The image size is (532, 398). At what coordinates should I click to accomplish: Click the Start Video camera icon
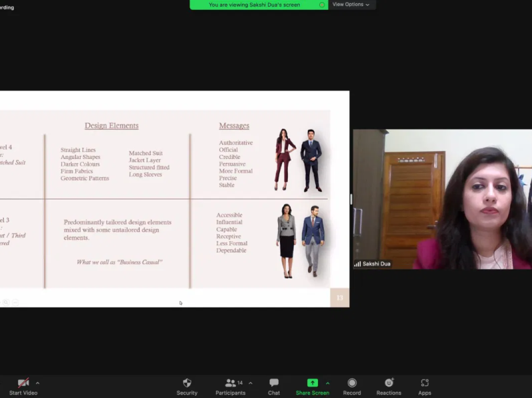23,383
